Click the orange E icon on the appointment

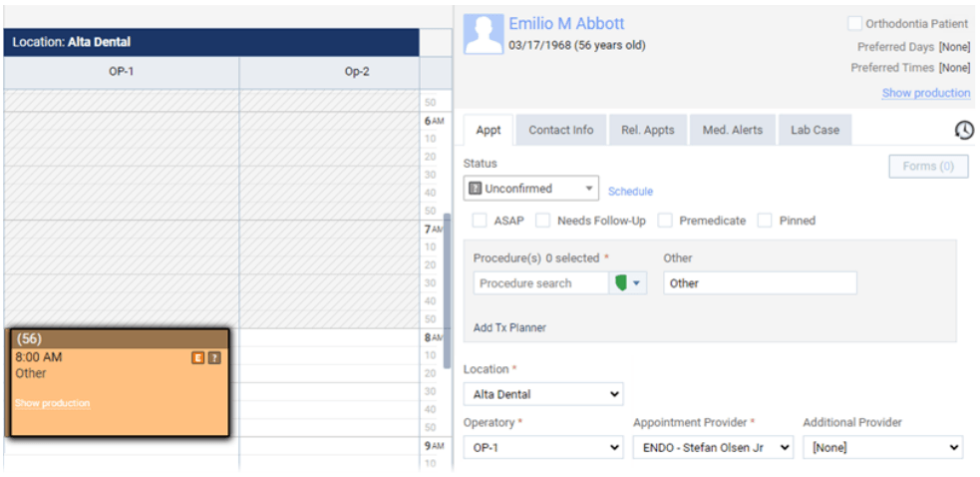tap(197, 357)
